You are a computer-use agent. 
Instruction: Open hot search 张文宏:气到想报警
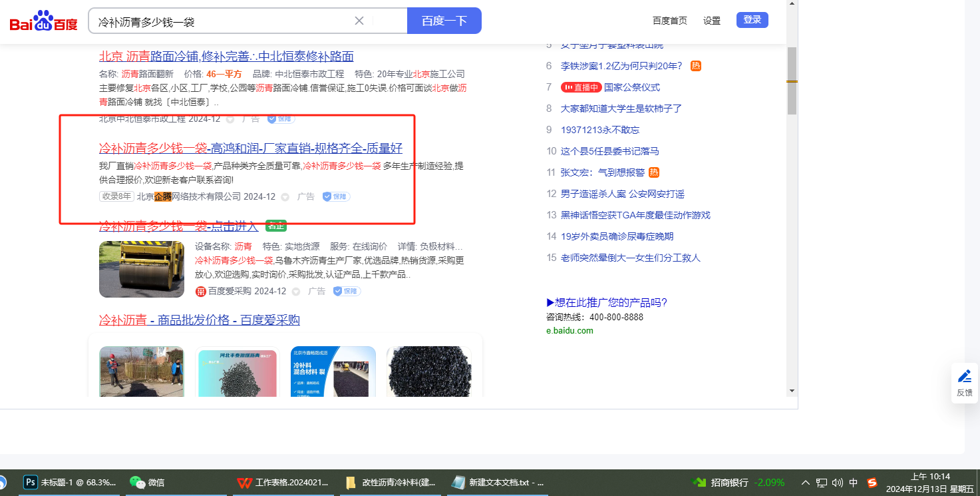click(603, 172)
